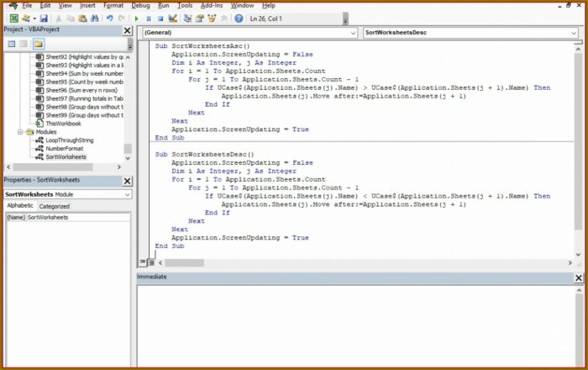Open the Window menu
Image resolution: width=588 pixels, height=370 pixels.
coord(242,6)
